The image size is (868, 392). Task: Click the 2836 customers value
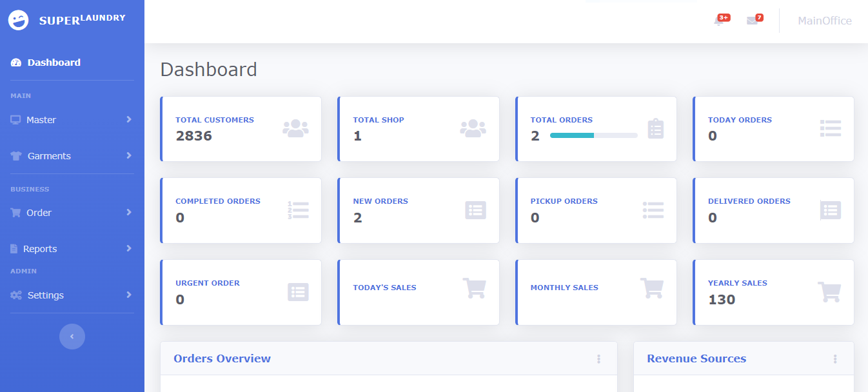(x=194, y=136)
